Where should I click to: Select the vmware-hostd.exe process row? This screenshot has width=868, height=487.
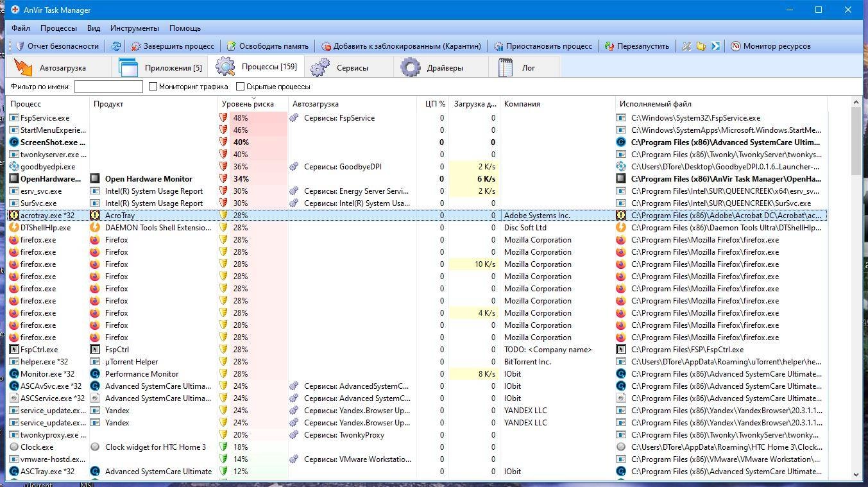[x=417, y=459]
